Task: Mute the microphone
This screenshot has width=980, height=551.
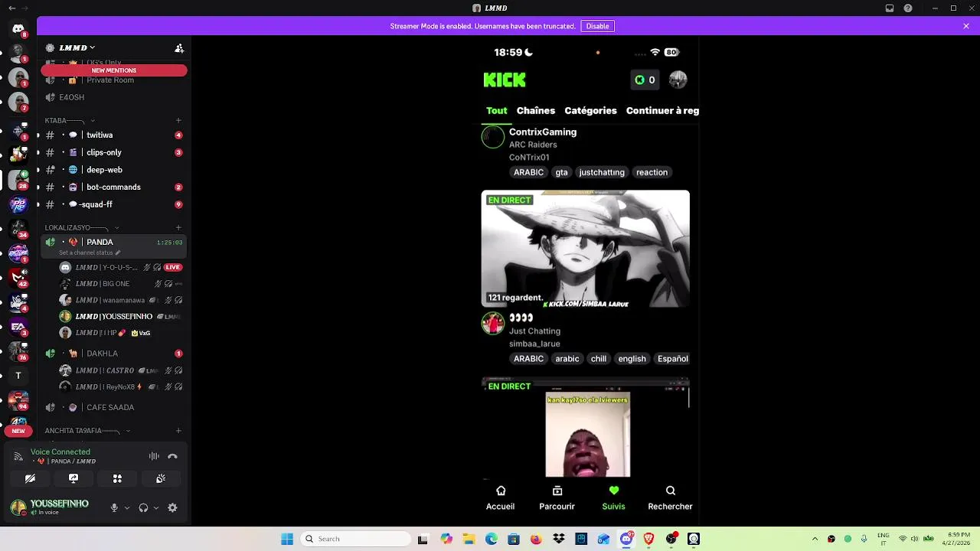Action: click(x=114, y=507)
